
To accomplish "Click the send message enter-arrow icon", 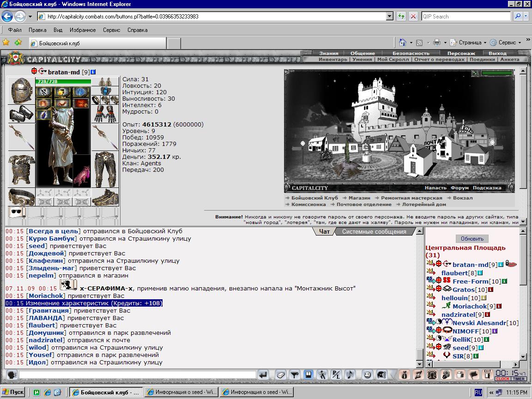I will pos(263,375).
